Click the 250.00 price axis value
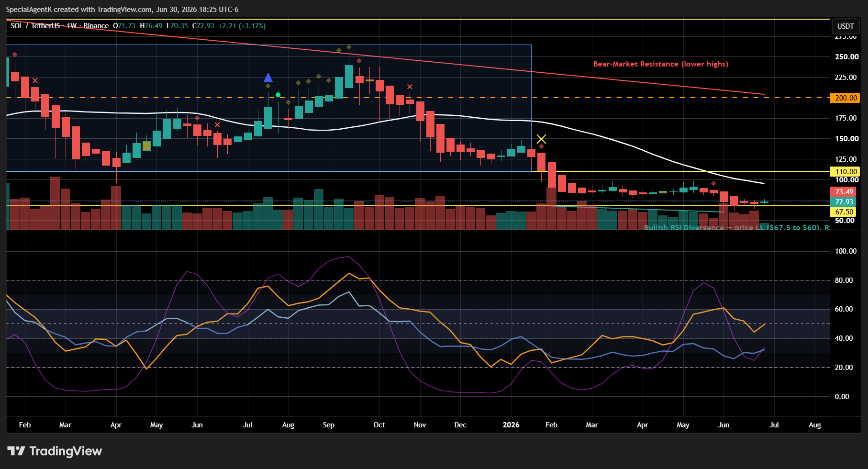868x469 pixels. (846, 56)
